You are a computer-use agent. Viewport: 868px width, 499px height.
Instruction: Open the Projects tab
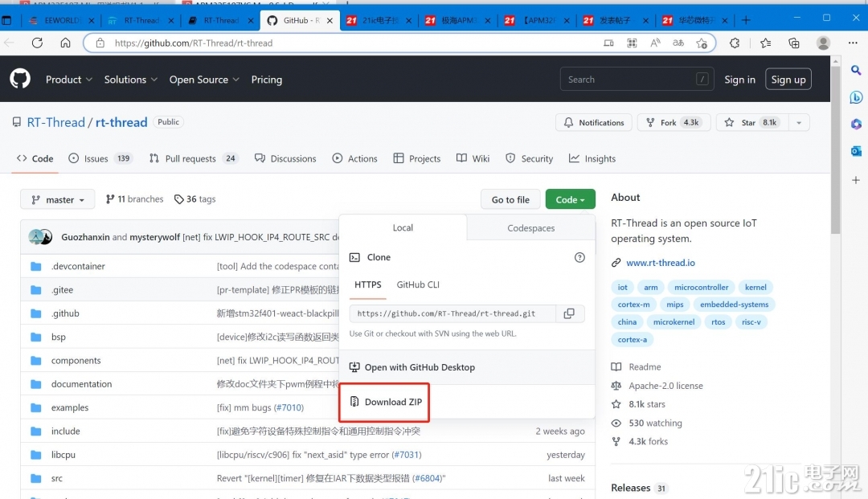[x=417, y=159]
